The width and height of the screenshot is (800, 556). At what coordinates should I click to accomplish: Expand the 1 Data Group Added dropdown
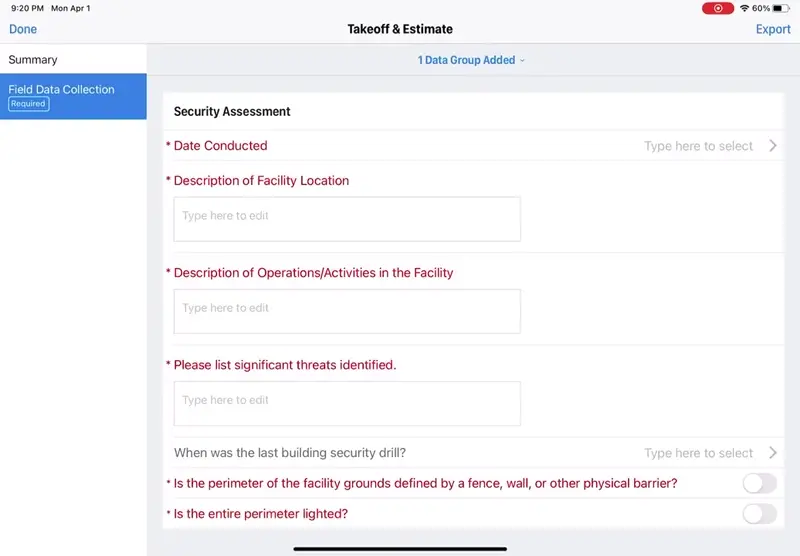471,60
